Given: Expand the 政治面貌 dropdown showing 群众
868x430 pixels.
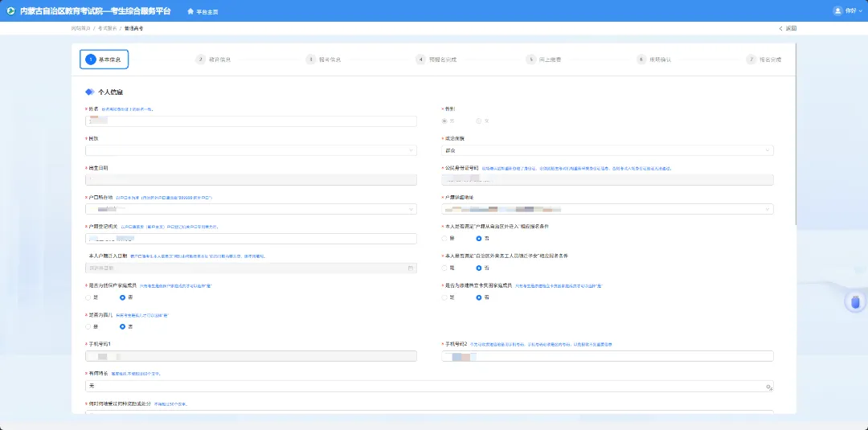Looking at the screenshot, I should (608, 150).
